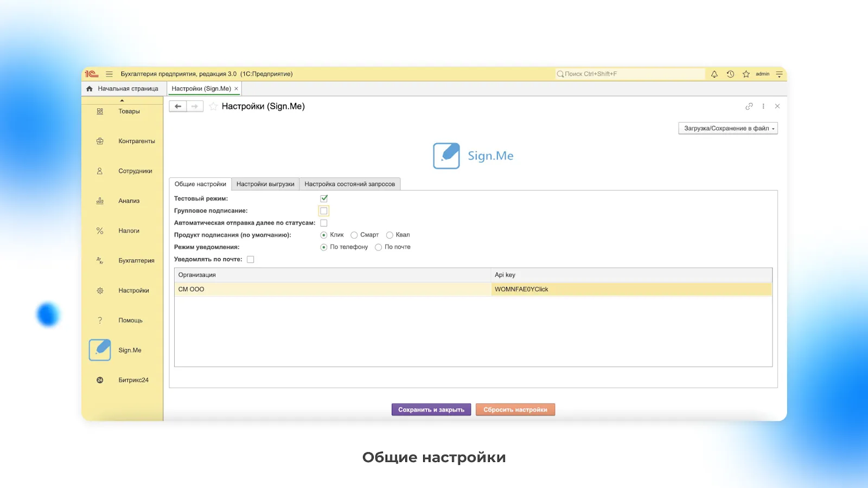This screenshot has width=868, height=488.
Task: Add Настройки (Sign.Me) page to favorites
Action: (x=213, y=106)
